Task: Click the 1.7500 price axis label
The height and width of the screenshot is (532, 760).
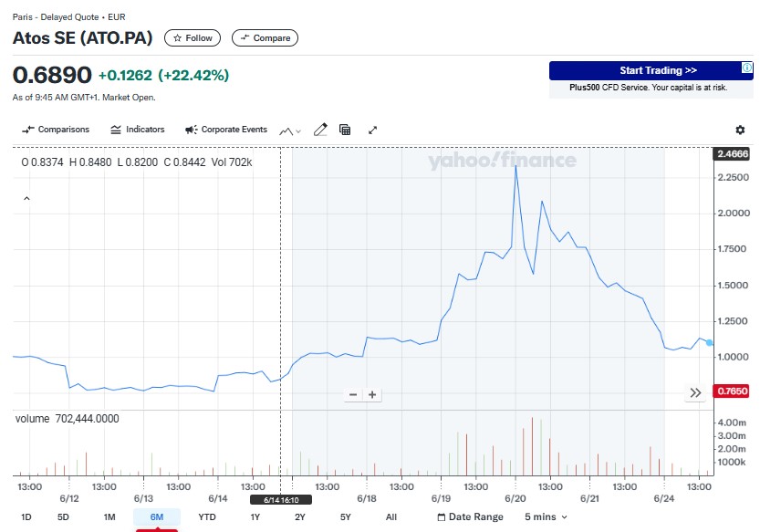Action: point(734,249)
